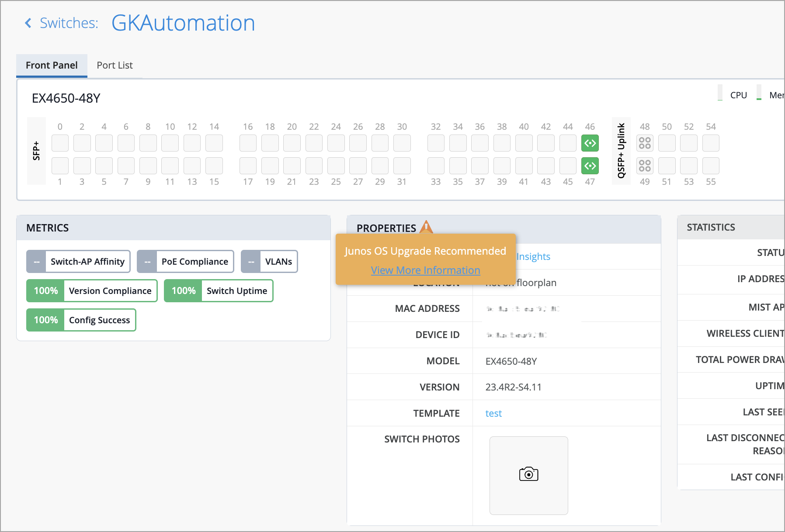Click the CPU usage bar indicator

pos(720,93)
